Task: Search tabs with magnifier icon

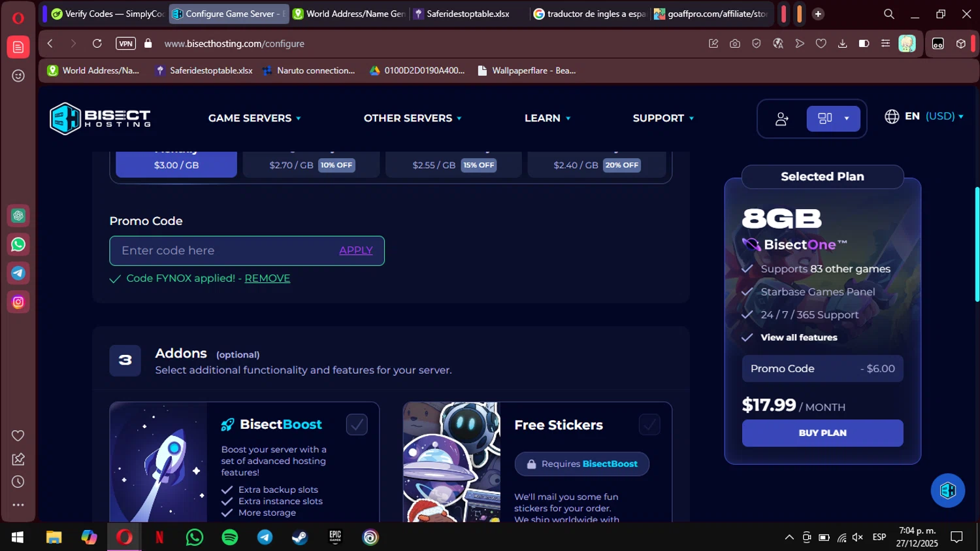Action: point(889,14)
